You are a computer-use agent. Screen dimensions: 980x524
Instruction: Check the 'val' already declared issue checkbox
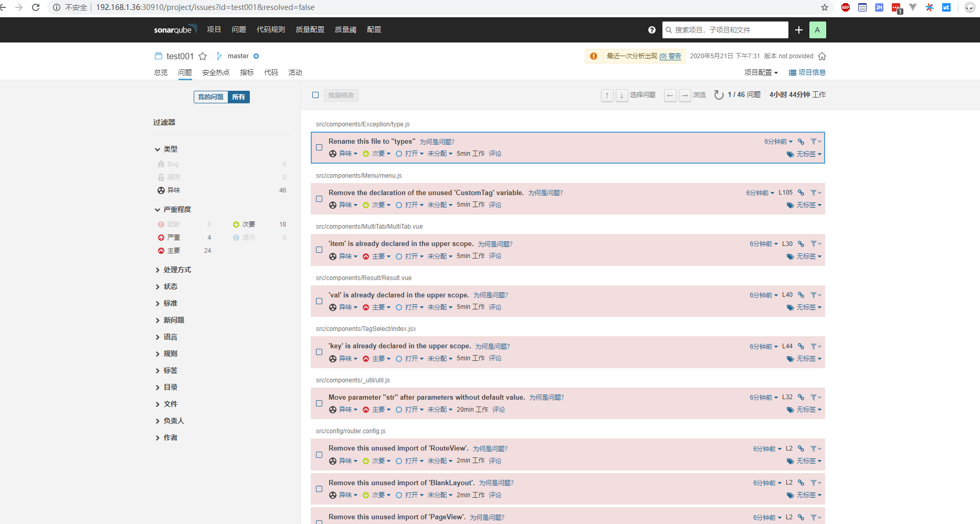click(319, 301)
